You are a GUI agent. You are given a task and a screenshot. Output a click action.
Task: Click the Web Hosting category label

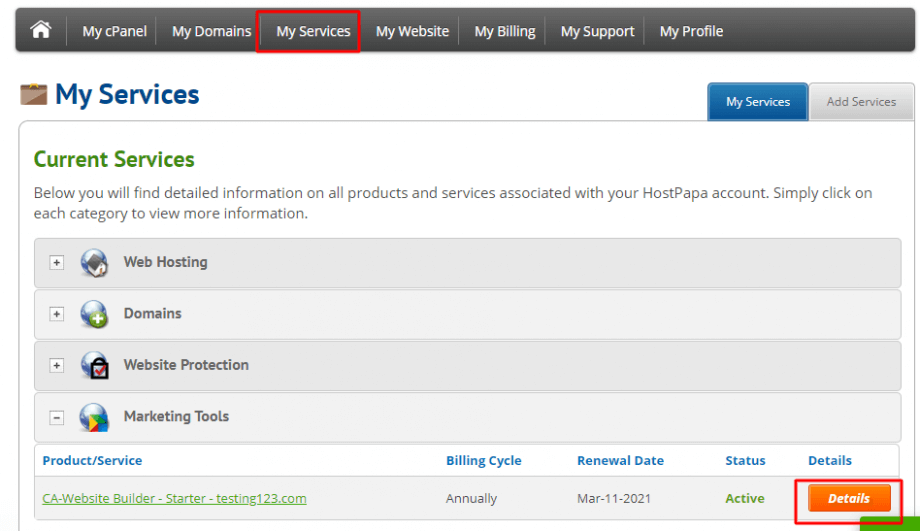click(165, 262)
